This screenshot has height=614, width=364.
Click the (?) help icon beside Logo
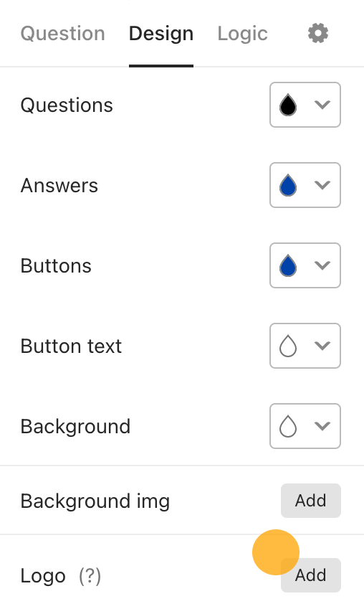click(x=90, y=575)
